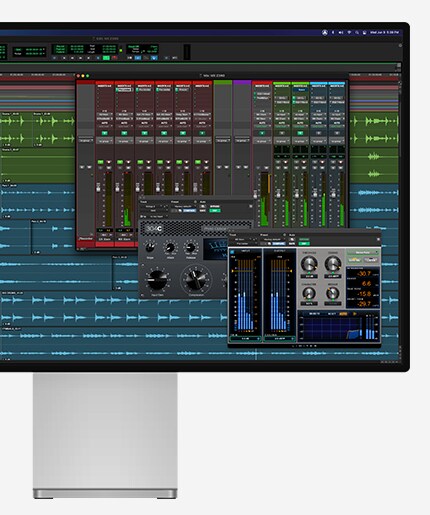Open Control Center icon in menu bar
Image resolution: width=430 pixels, height=515 pixels.
coord(364,32)
